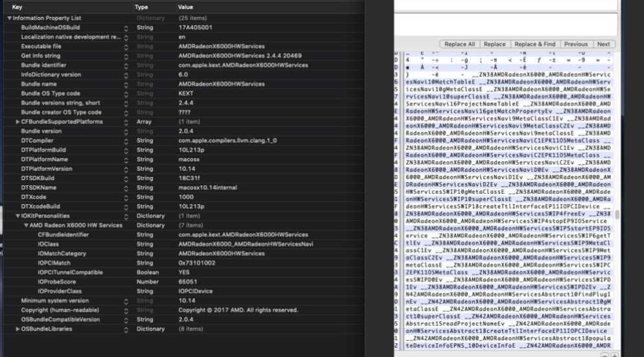Open type stepper for Minimum system version row
Viewport: 644px width, 357px height.
(126, 301)
